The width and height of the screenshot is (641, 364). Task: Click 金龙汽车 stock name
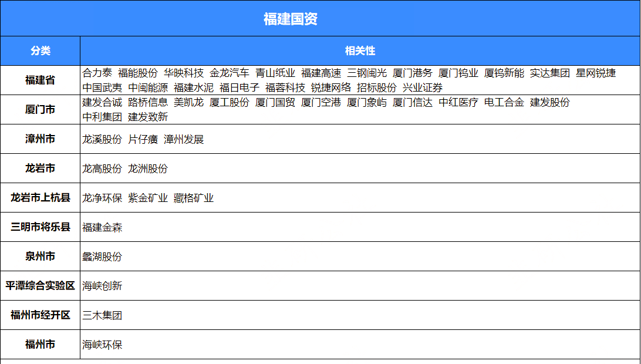click(230, 73)
